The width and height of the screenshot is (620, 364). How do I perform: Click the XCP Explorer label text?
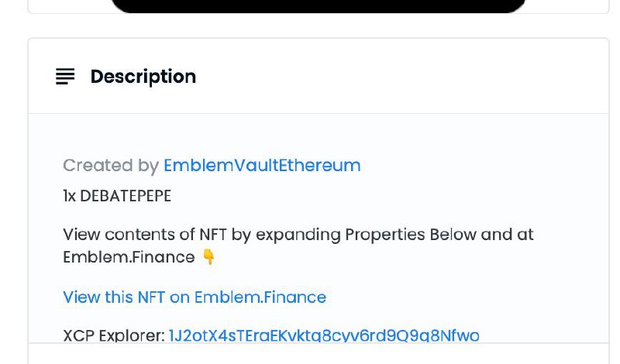pos(114,335)
